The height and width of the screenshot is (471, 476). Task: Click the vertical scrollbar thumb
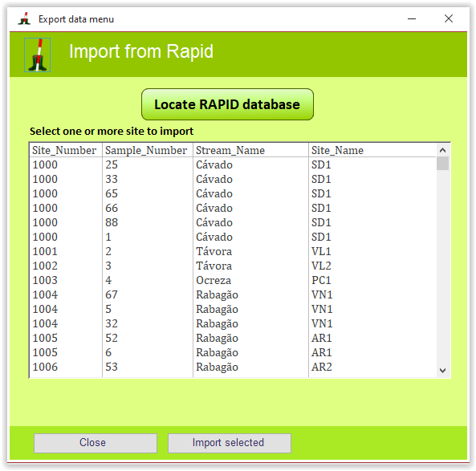pyautogui.click(x=442, y=164)
